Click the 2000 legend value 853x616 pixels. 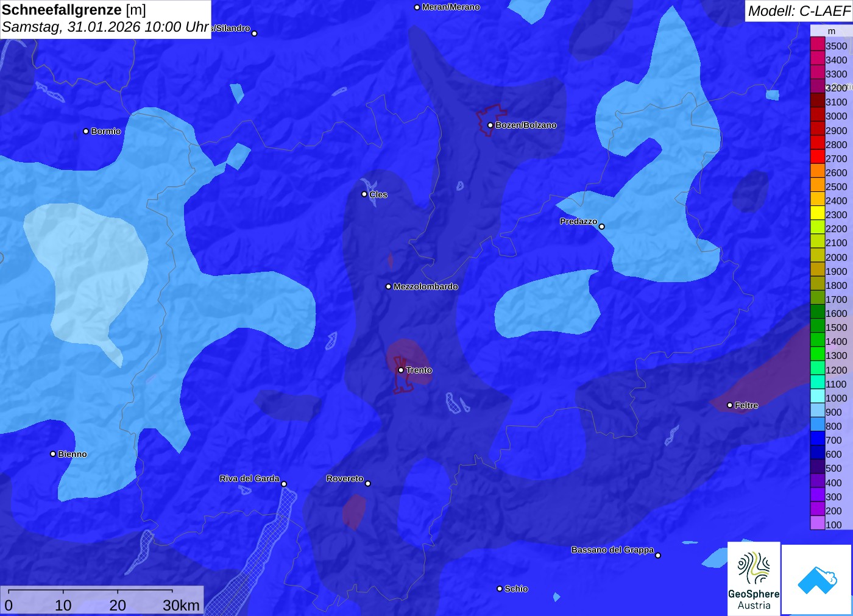[x=836, y=257]
